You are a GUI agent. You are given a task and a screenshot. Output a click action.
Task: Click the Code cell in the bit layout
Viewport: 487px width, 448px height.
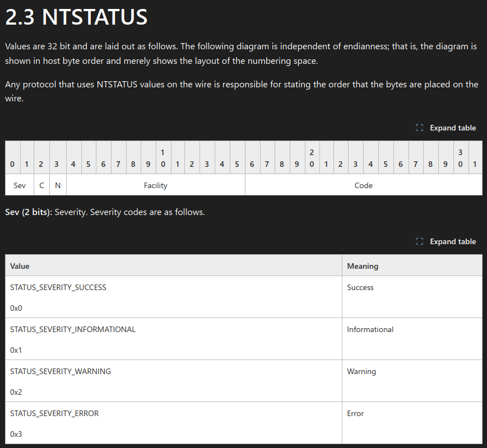pyautogui.click(x=364, y=185)
